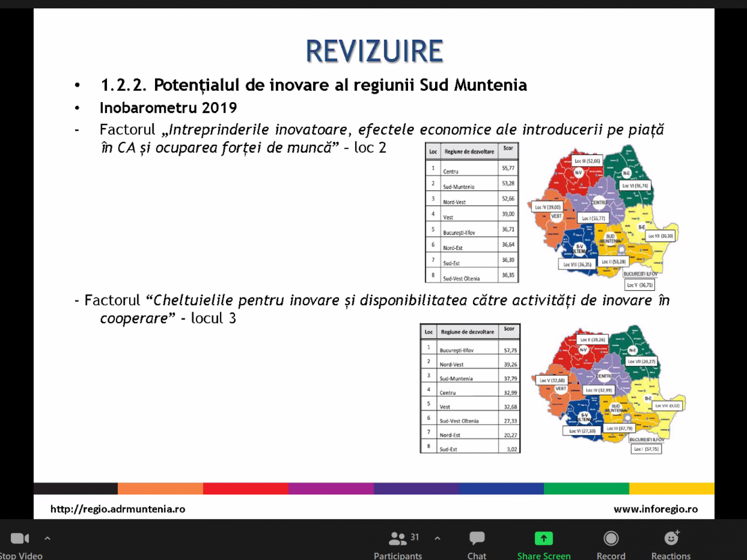The height and width of the screenshot is (560, 747).
Task: Click the green Share Screen icon
Action: point(543,538)
